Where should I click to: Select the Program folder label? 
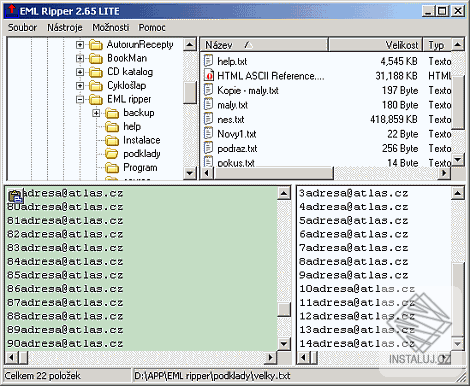[140, 167]
